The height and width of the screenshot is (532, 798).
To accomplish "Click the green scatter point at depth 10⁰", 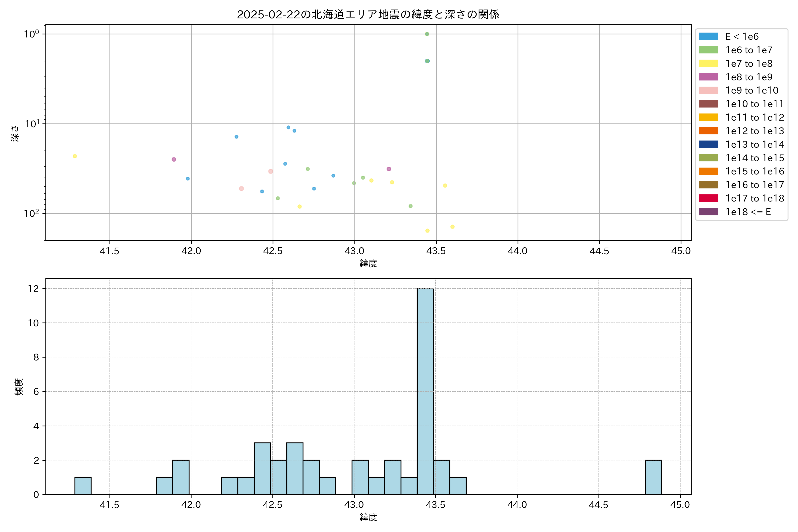I will 427,34.
